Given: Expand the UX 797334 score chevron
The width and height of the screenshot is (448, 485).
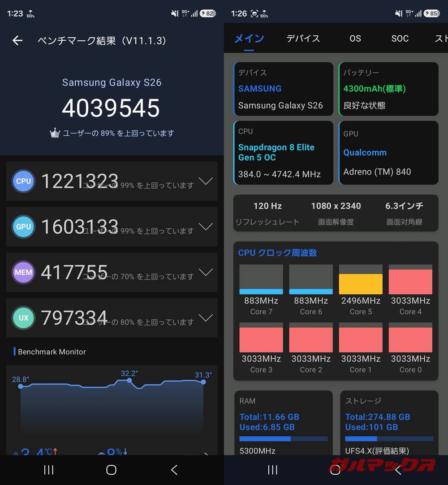Looking at the screenshot, I should click(x=206, y=318).
